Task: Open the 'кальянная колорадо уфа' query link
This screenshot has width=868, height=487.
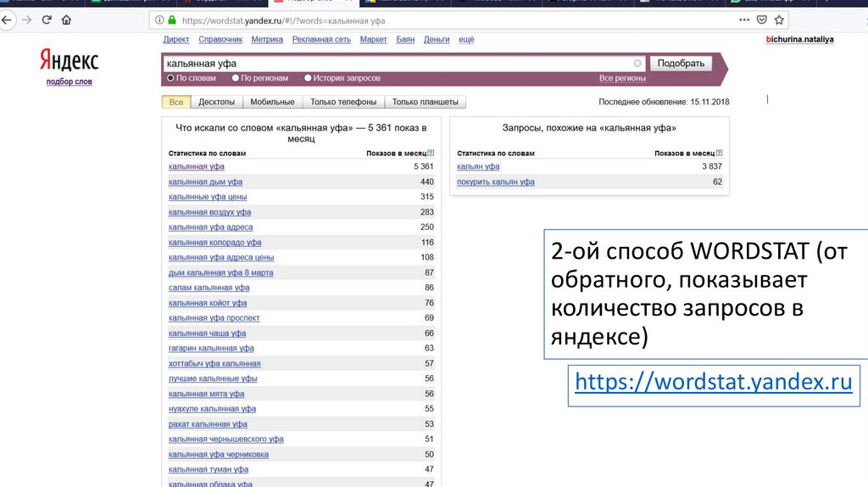Action: coord(214,243)
